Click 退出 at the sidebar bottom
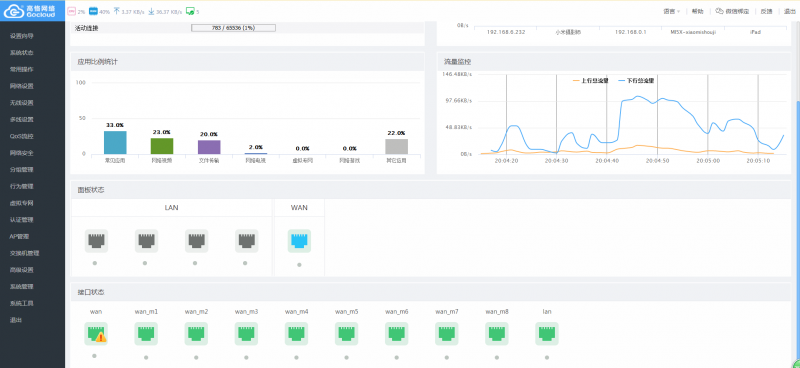Screen dimensions: 800x368 coord(16,320)
